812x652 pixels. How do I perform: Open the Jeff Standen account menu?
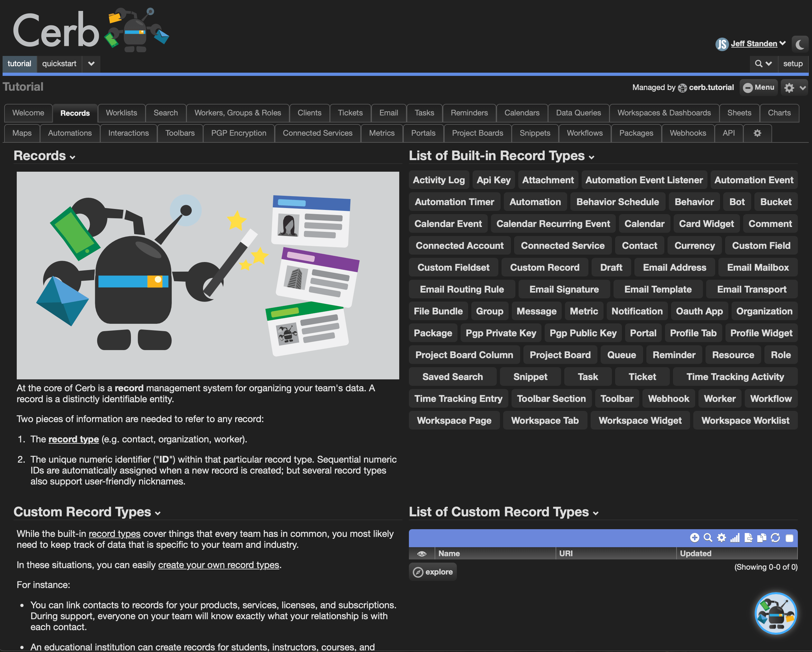(758, 44)
